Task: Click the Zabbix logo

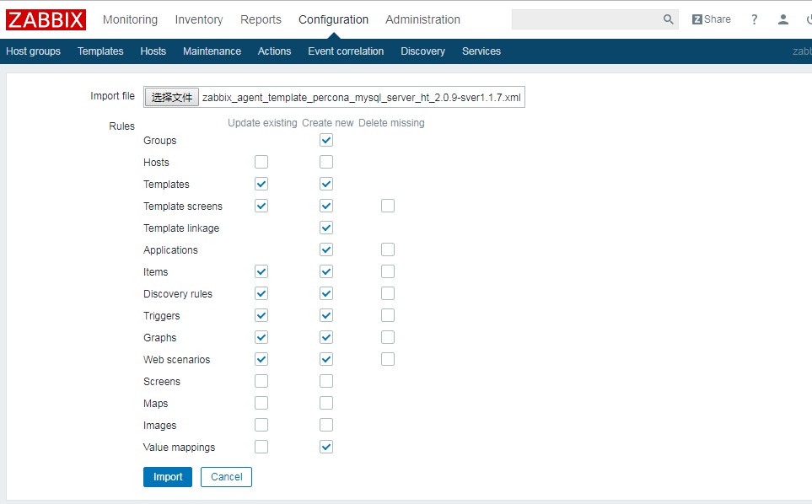Action: (46, 19)
